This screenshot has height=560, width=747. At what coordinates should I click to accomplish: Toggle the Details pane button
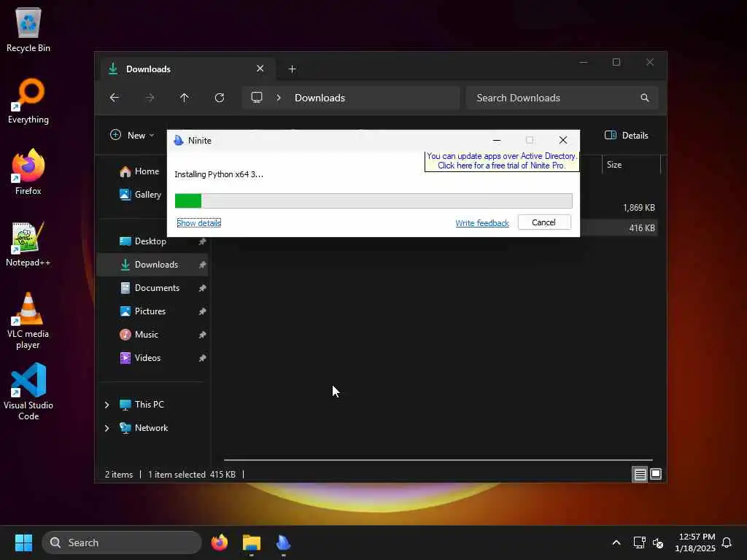627,135
